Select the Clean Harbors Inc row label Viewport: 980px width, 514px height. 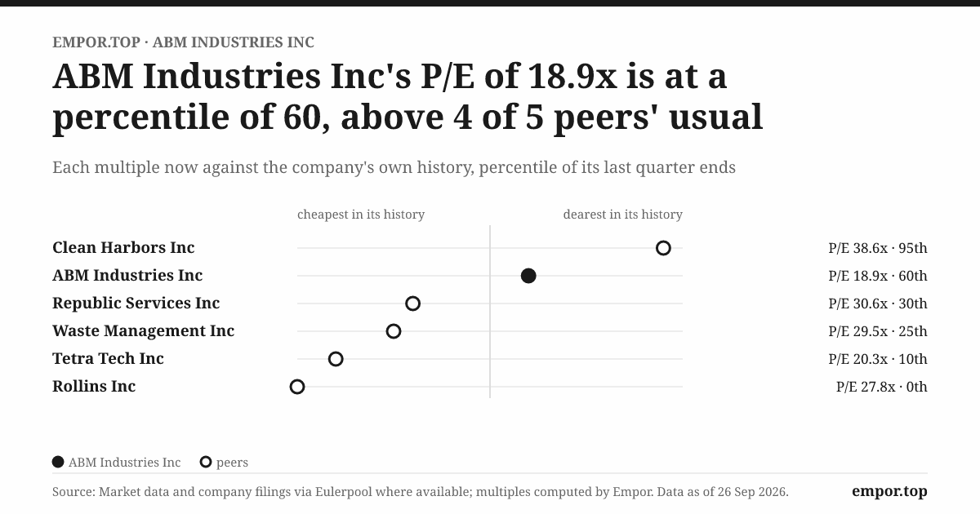(x=123, y=247)
